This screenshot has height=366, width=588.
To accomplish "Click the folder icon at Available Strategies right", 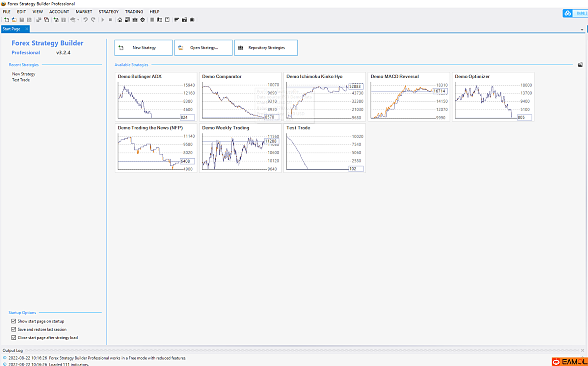I will tap(580, 65).
